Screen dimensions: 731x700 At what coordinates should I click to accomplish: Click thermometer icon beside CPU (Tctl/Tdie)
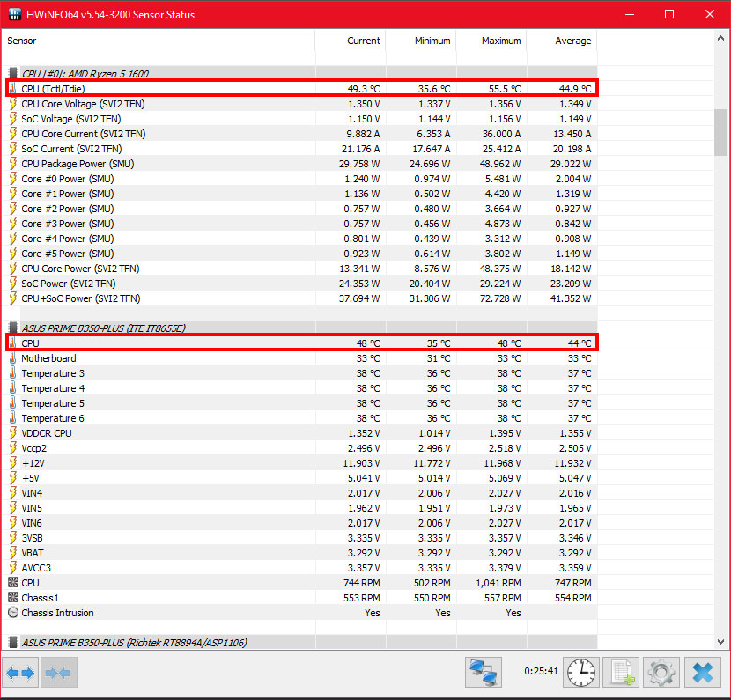pos(12,89)
